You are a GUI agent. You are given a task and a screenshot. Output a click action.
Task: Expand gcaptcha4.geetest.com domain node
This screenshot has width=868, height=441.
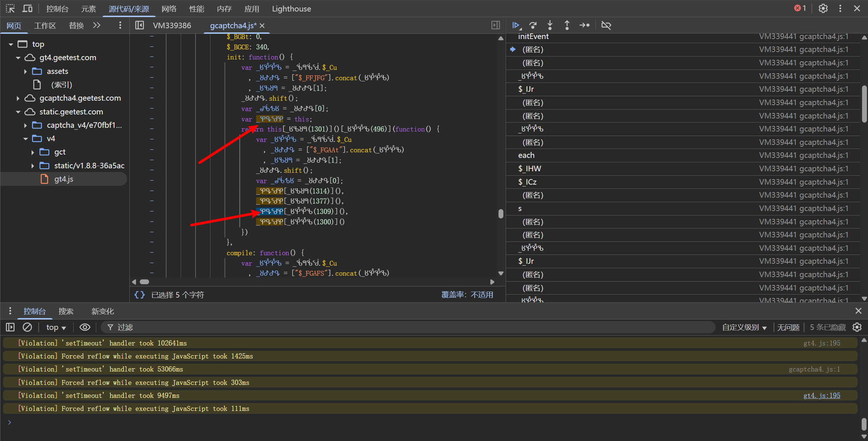point(18,98)
